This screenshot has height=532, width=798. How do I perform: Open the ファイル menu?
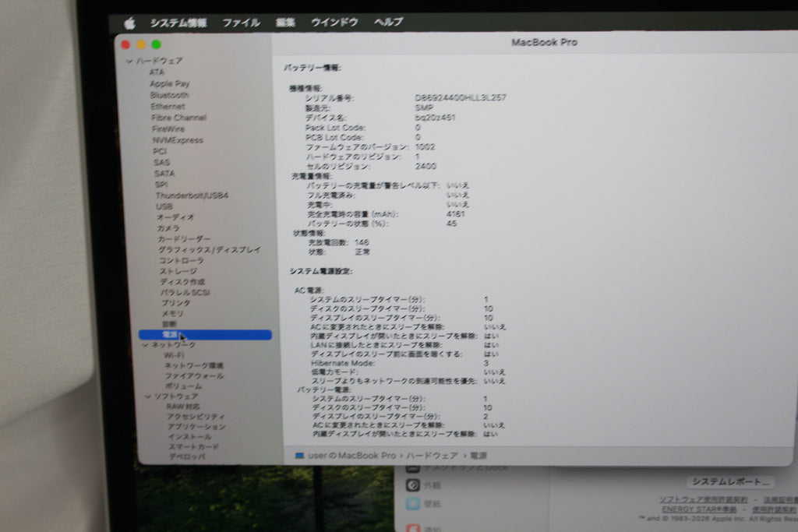[242, 23]
